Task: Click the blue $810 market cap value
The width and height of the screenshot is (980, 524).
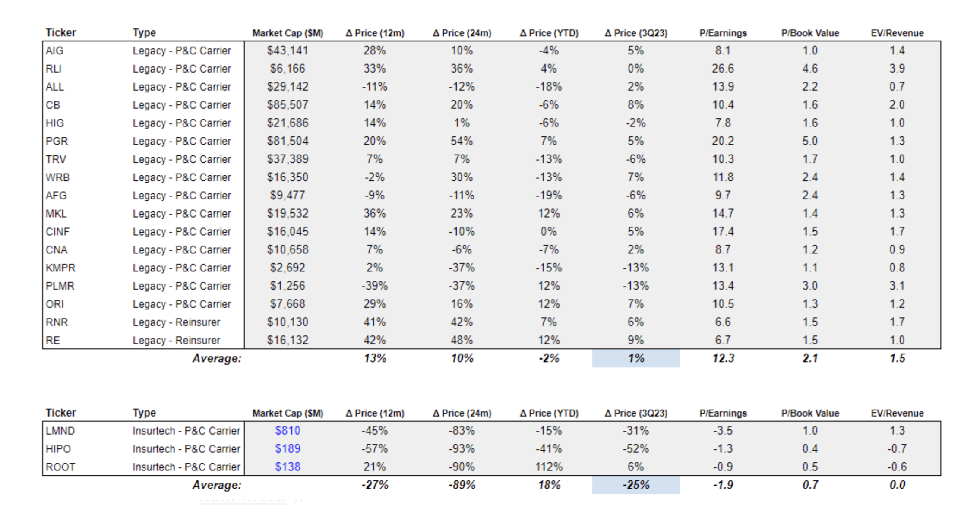Action: coord(288,431)
